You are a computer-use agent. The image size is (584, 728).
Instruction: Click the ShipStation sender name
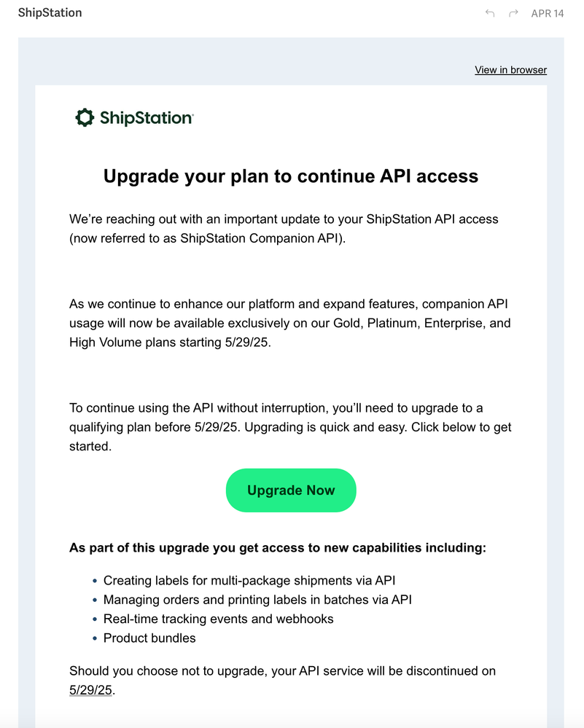50,12
